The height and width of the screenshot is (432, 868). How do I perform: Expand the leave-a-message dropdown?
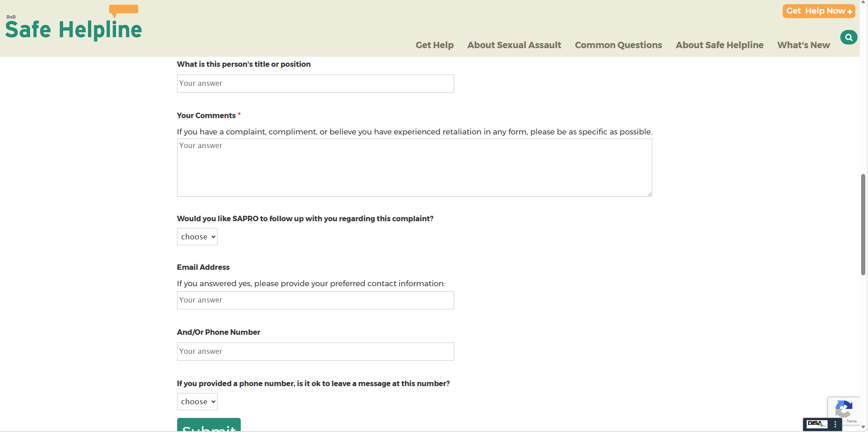[x=197, y=402]
